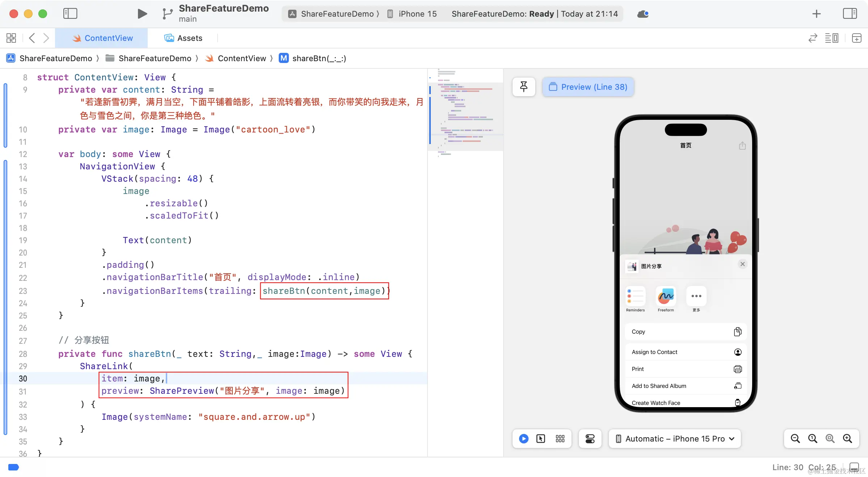
Task: Open the iPhone 15 run destination selector
Action: 417,14
